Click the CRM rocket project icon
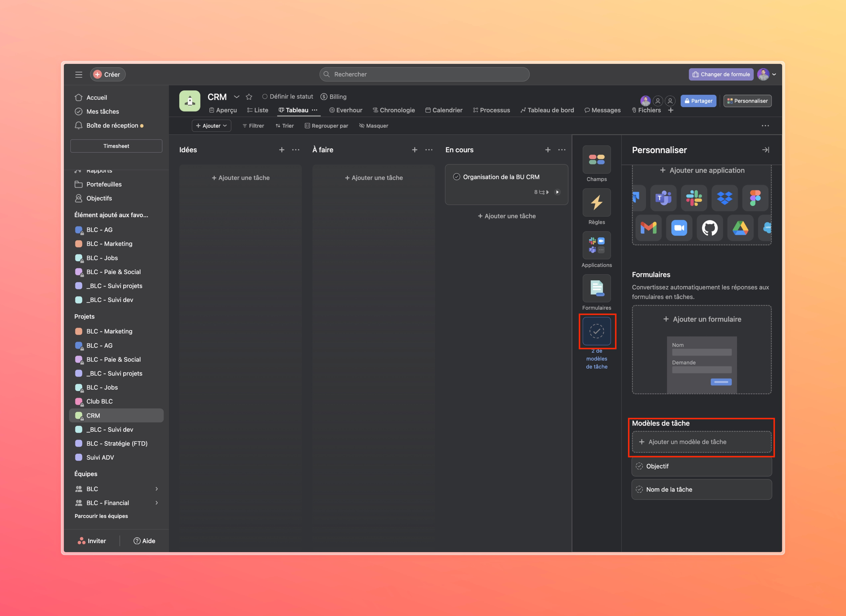 point(190,101)
